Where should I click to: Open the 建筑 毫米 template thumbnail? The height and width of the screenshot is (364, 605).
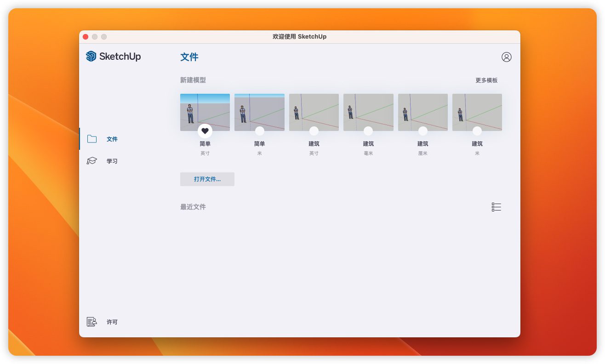(x=368, y=112)
